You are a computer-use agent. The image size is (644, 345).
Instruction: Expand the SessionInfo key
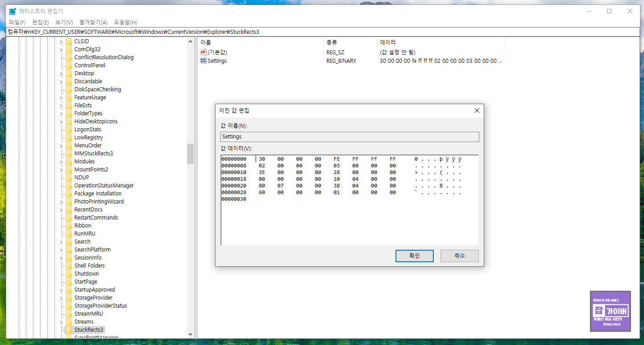61,258
